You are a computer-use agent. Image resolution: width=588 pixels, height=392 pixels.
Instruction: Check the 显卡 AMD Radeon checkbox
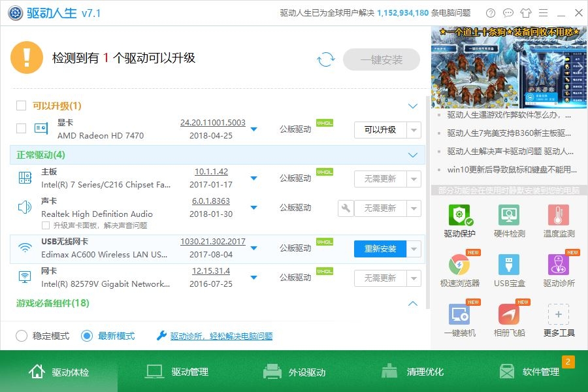(x=22, y=129)
